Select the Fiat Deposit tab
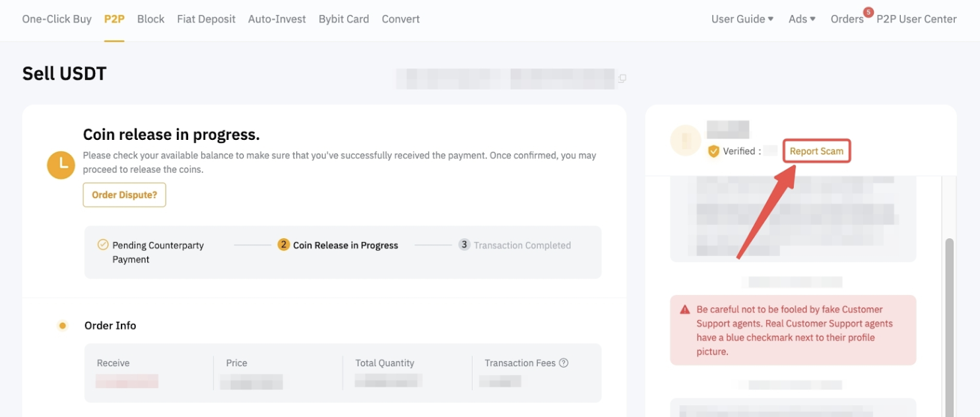The height and width of the screenshot is (417, 980). tap(206, 19)
